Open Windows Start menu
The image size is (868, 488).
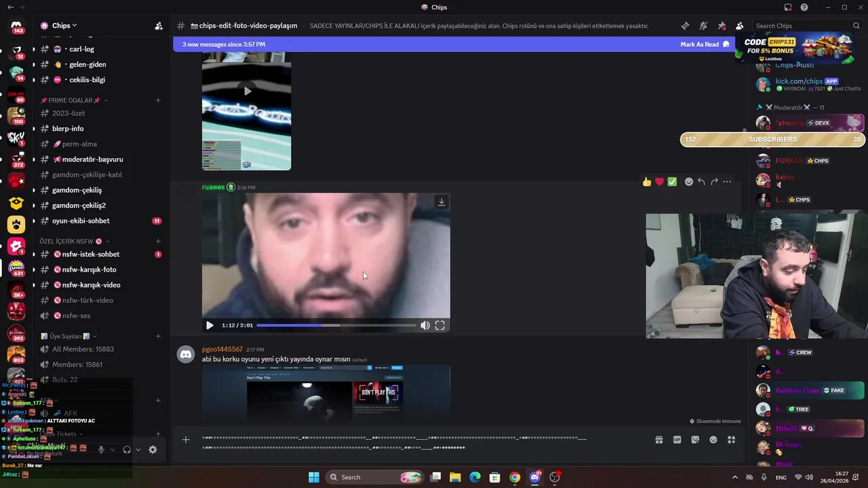pos(314,477)
